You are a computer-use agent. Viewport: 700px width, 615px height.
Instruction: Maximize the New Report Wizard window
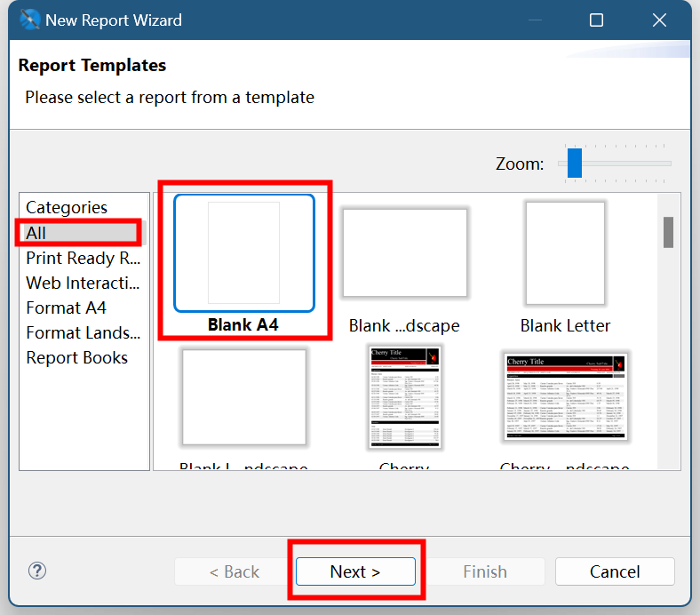(x=596, y=20)
